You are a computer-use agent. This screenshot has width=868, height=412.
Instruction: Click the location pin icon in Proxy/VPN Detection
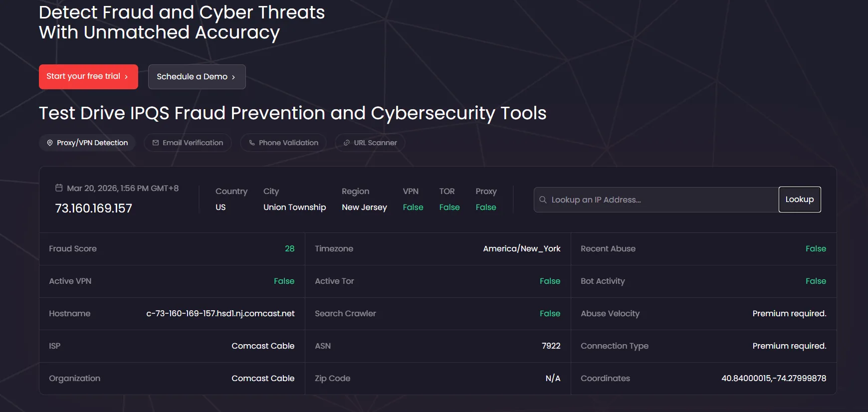tap(50, 143)
